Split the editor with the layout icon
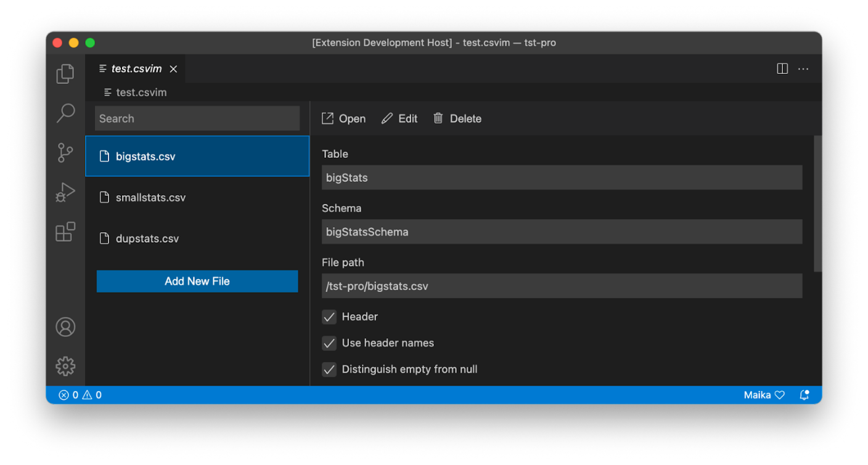 tap(782, 68)
